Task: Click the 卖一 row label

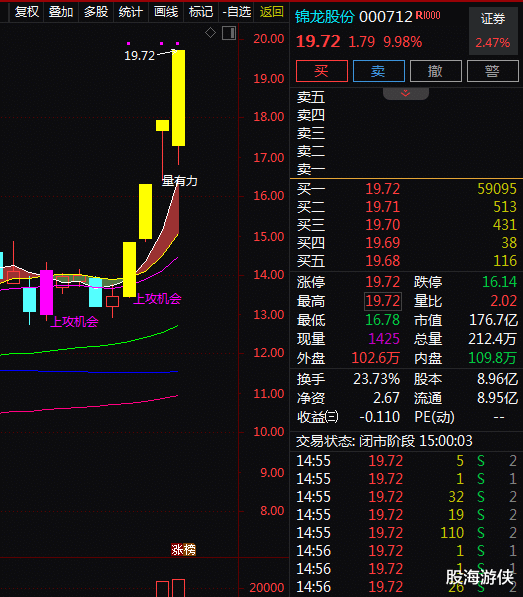Action: click(311, 169)
